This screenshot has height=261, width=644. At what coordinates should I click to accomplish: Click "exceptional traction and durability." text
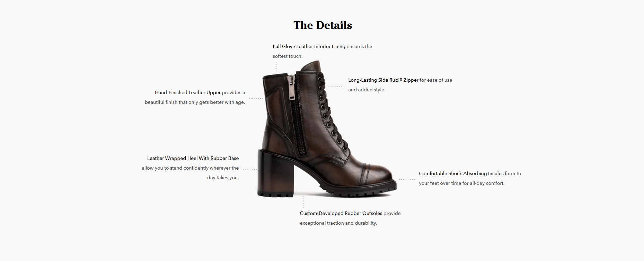point(338,223)
